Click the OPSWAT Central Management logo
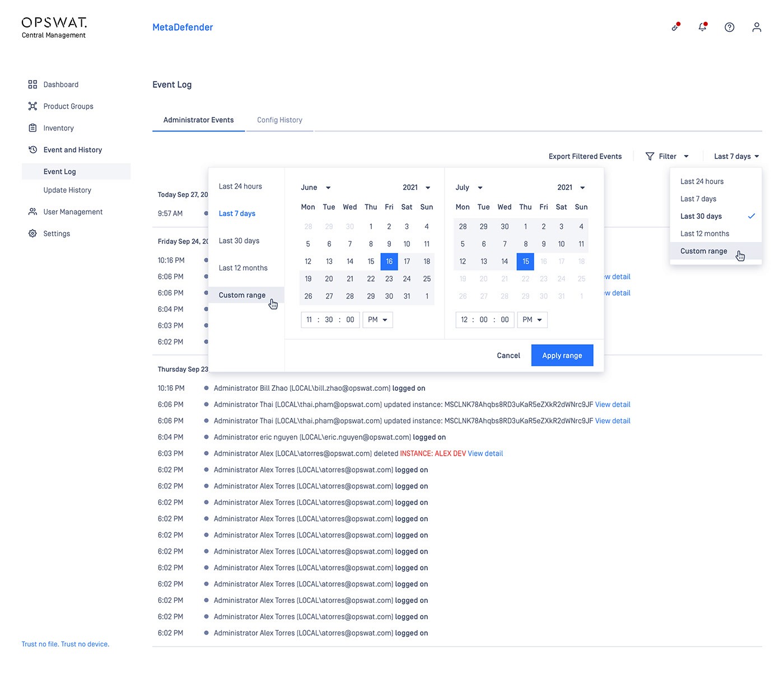Screen dimensions: 784x679 pos(54,28)
